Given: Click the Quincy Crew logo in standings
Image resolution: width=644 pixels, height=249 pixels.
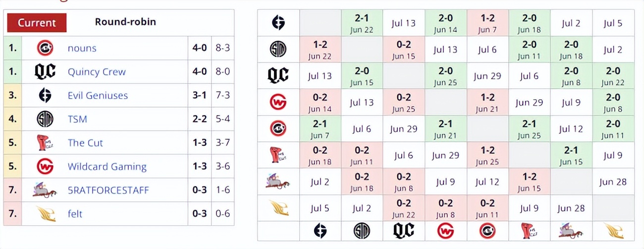Looking at the screenshot, I should tap(45, 72).
